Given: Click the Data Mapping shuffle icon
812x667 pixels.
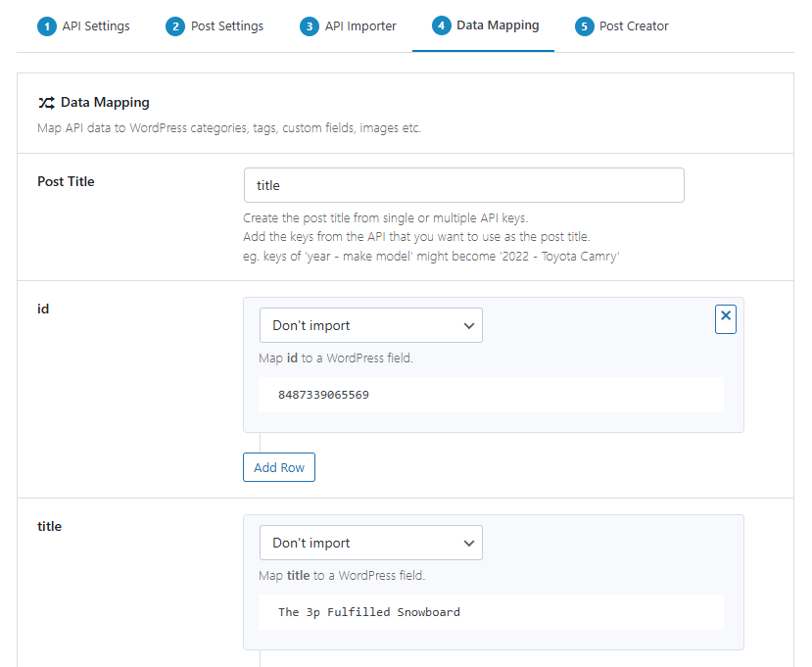Looking at the screenshot, I should coord(45,102).
